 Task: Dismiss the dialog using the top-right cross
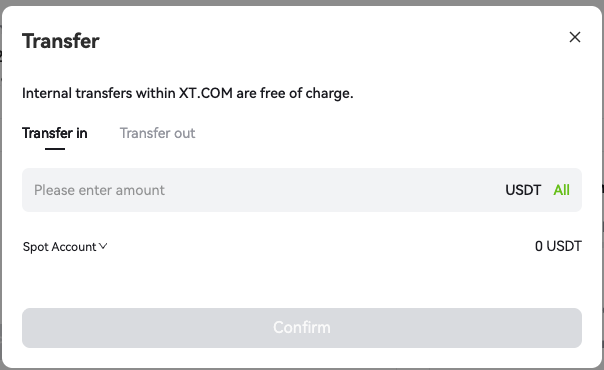coord(575,37)
